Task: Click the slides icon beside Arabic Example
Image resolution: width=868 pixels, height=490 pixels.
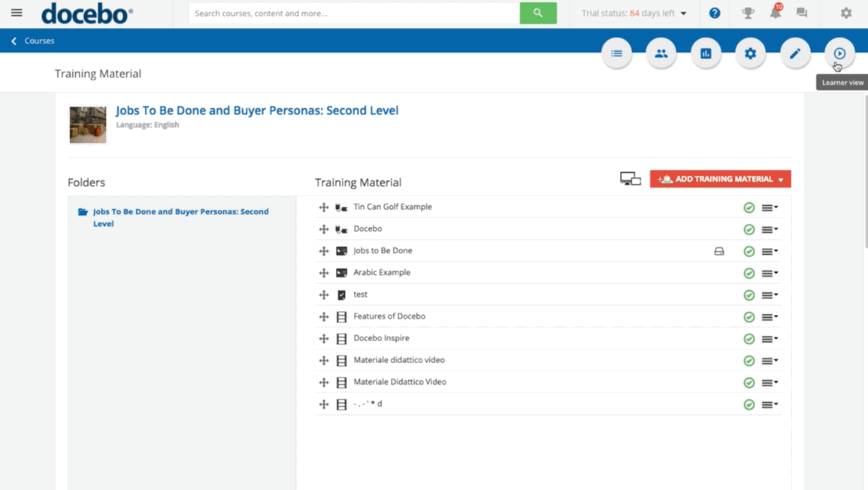Action: 341,273
